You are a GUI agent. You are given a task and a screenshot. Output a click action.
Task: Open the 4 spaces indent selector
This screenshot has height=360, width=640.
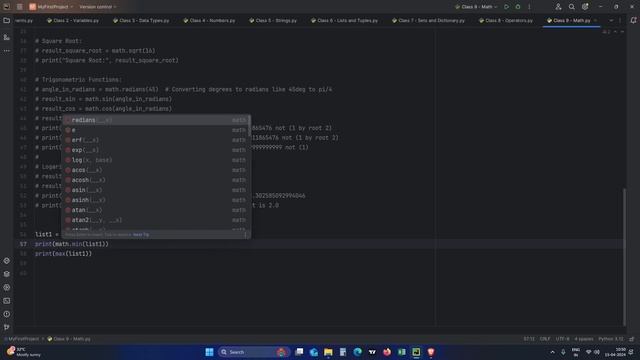[584, 339]
